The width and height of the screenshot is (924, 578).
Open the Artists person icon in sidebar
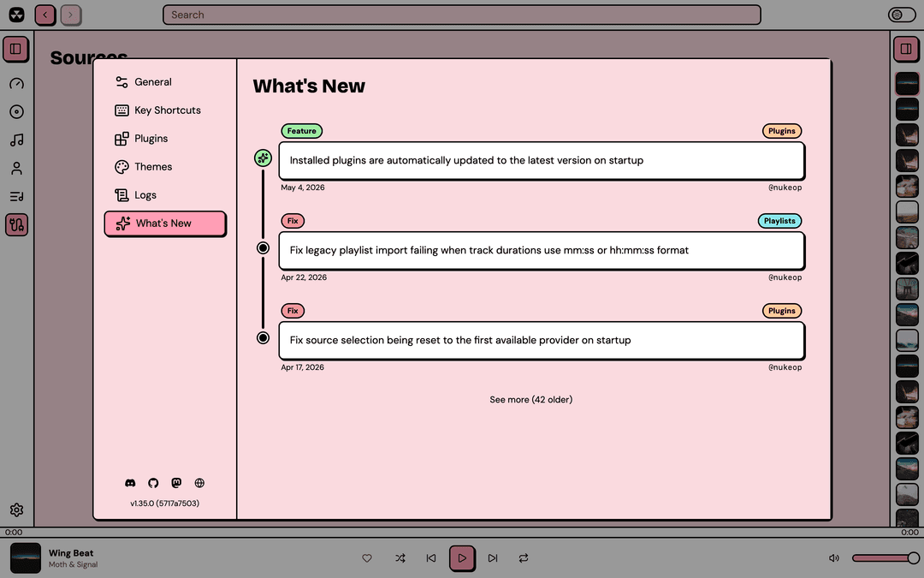click(x=16, y=168)
